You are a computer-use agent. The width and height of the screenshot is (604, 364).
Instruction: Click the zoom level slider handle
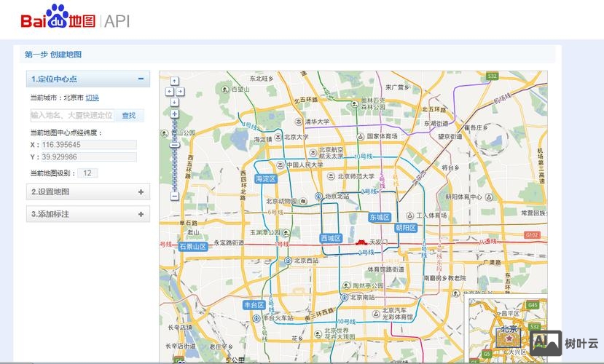[x=175, y=145]
